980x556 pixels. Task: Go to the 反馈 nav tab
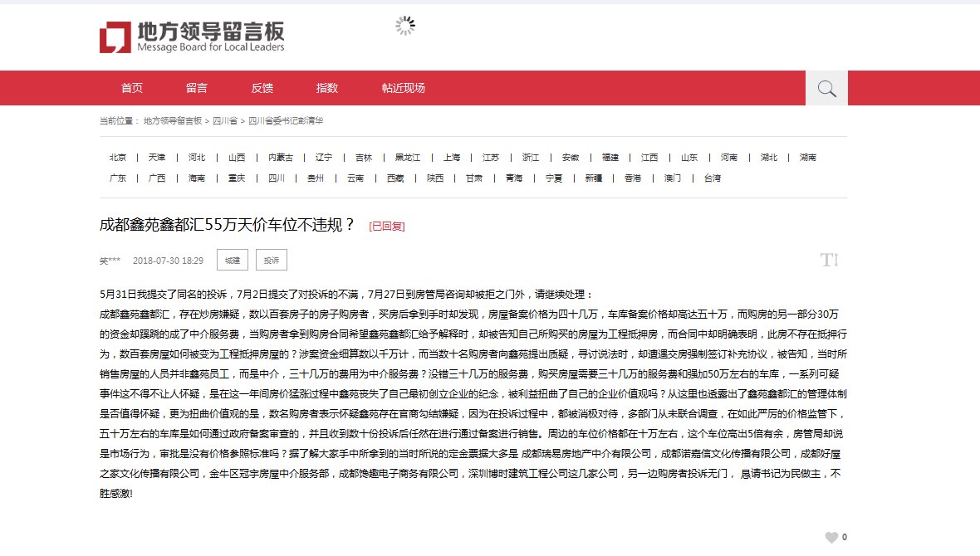(x=262, y=88)
